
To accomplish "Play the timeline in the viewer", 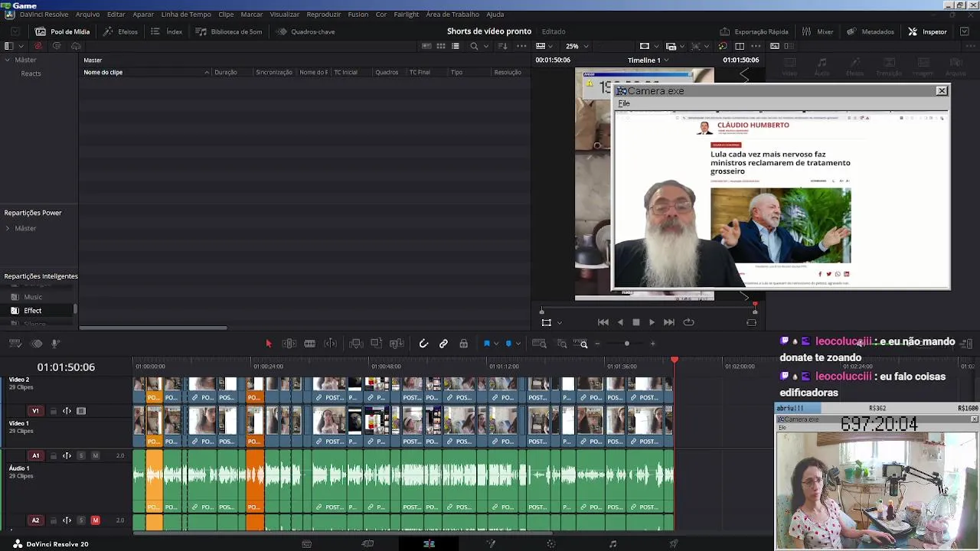I will click(652, 322).
